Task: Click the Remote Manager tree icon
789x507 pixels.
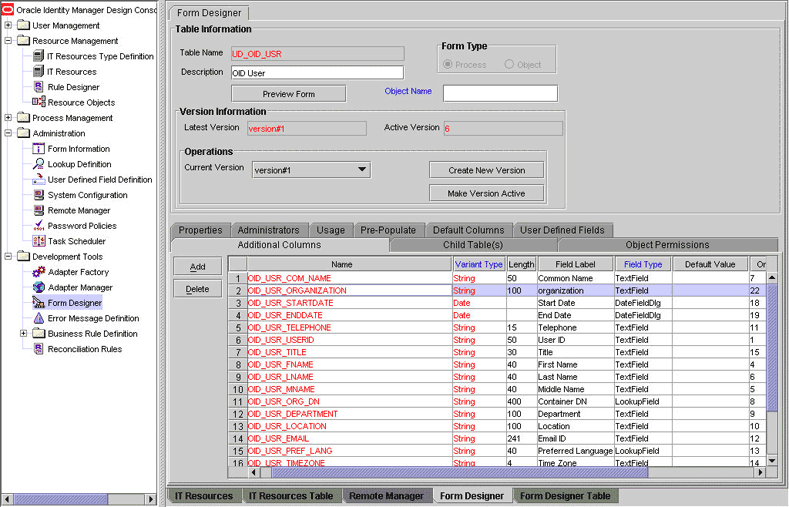Action: pyautogui.click(x=39, y=210)
